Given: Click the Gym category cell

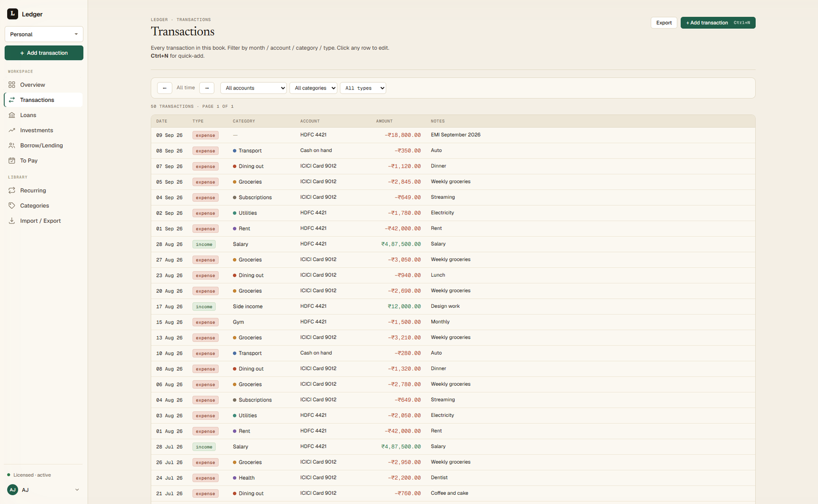Looking at the screenshot, I should (x=238, y=322).
